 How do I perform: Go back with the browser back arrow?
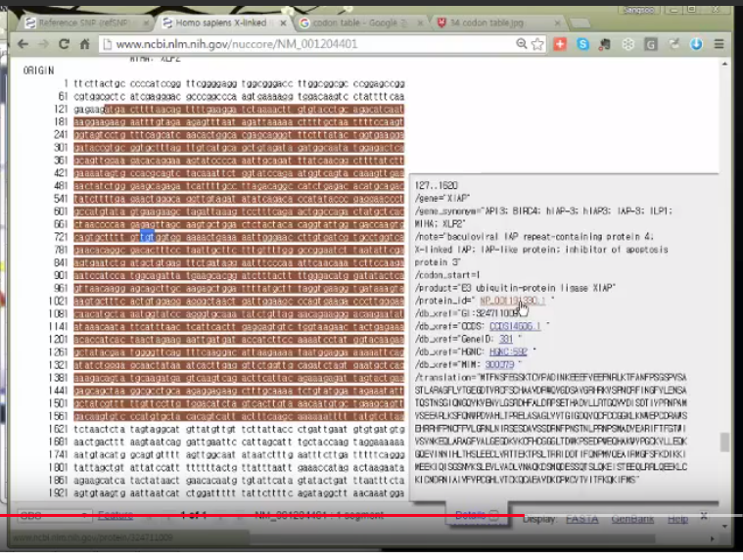[x=23, y=44]
